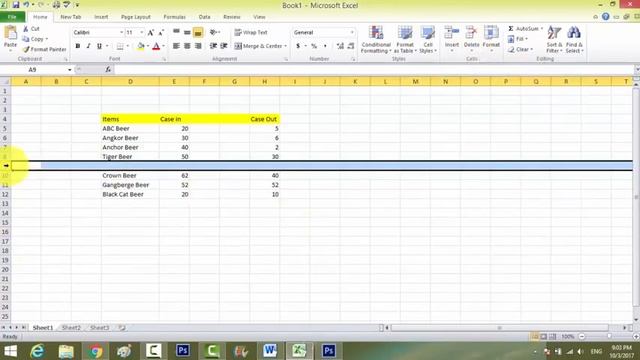Open Find & Select binoculars menu
640x360 pixels.
(x=574, y=39)
